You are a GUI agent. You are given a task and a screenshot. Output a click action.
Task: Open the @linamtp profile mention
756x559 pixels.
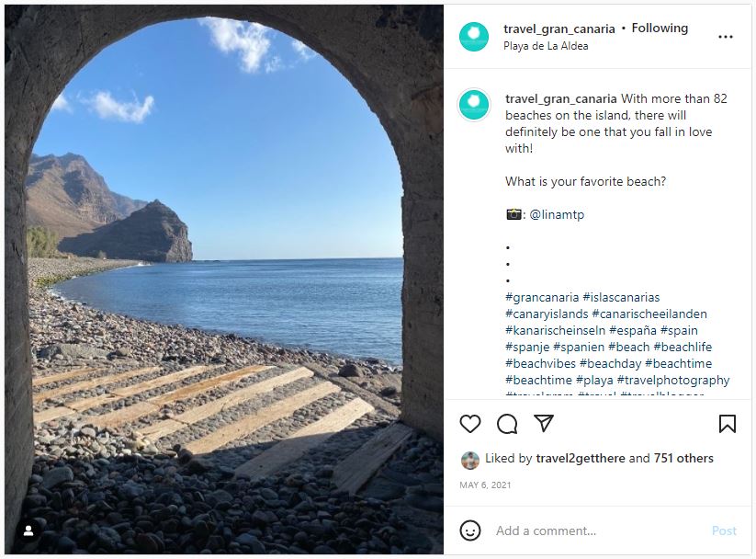(556, 214)
